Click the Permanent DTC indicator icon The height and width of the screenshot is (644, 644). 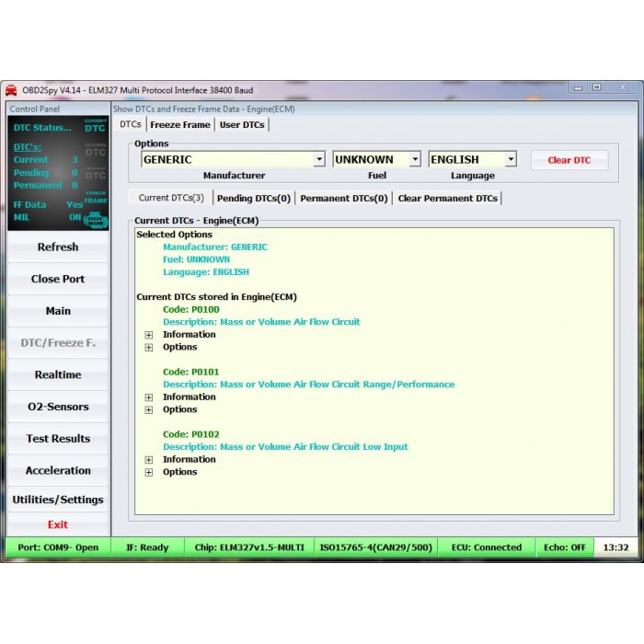point(96,172)
